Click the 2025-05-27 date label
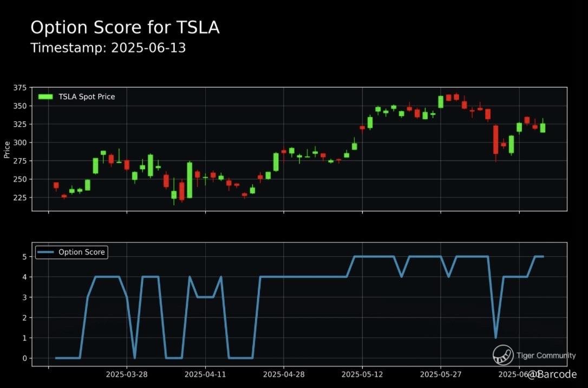588x388 pixels. click(x=441, y=374)
